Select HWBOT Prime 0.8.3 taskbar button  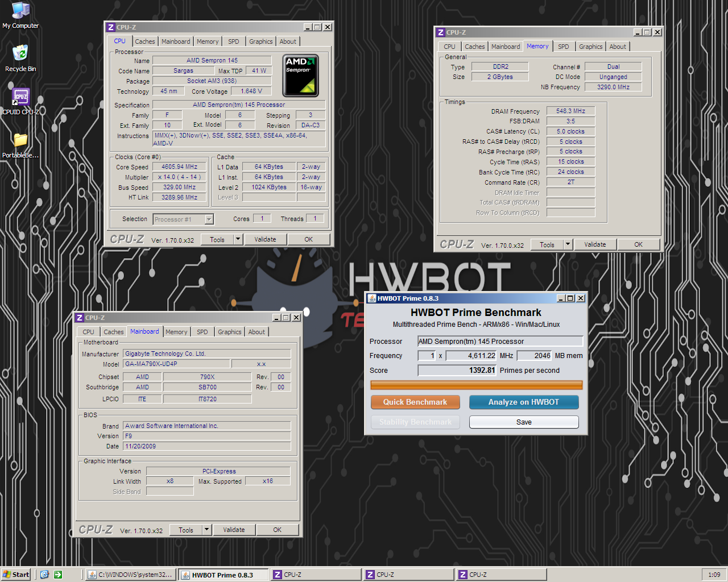coord(223,575)
